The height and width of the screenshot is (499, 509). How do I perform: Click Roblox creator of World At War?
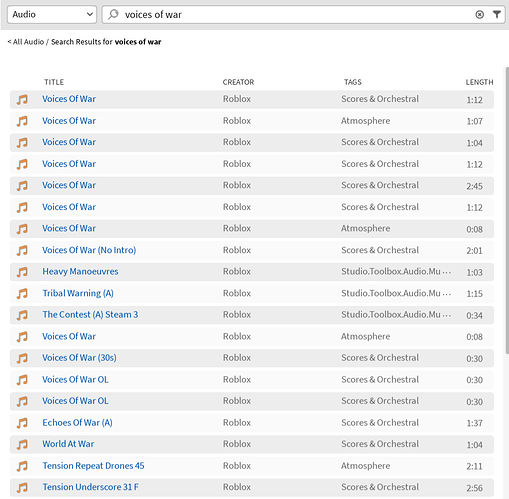(237, 444)
